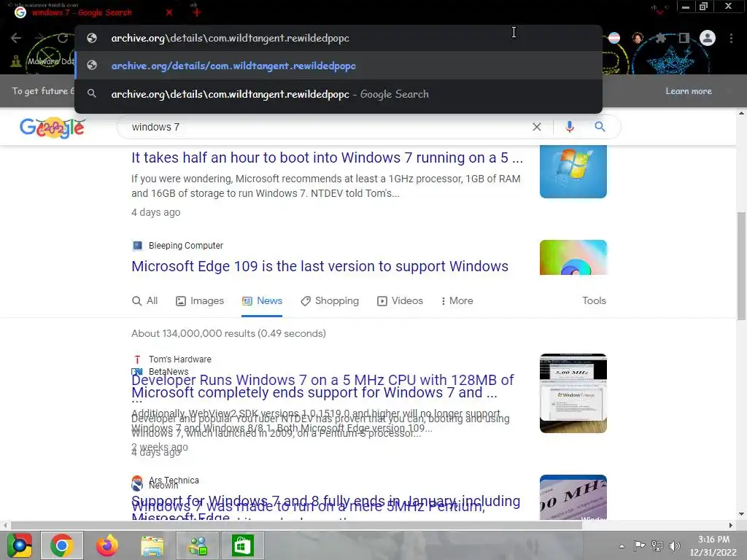Click the horizontal scrollbar thumb
Viewport: 747px width, 560px height.
coord(296,525)
